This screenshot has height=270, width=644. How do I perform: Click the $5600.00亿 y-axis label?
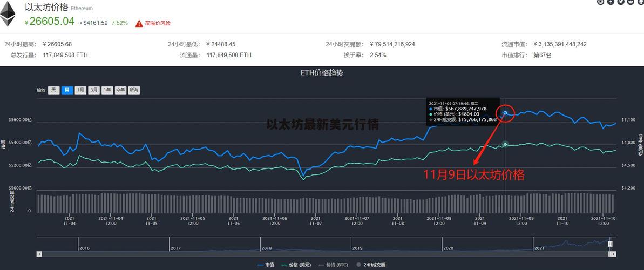click(20, 119)
